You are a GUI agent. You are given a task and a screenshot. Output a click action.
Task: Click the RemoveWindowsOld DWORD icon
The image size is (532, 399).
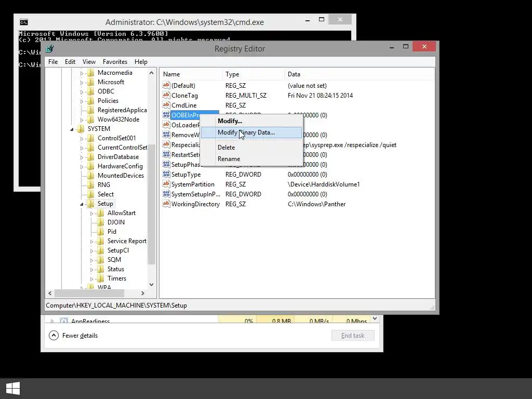point(166,135)
